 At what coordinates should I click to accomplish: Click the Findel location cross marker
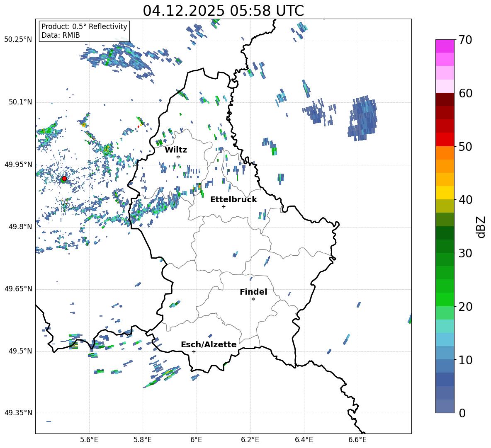pos(253,299)
